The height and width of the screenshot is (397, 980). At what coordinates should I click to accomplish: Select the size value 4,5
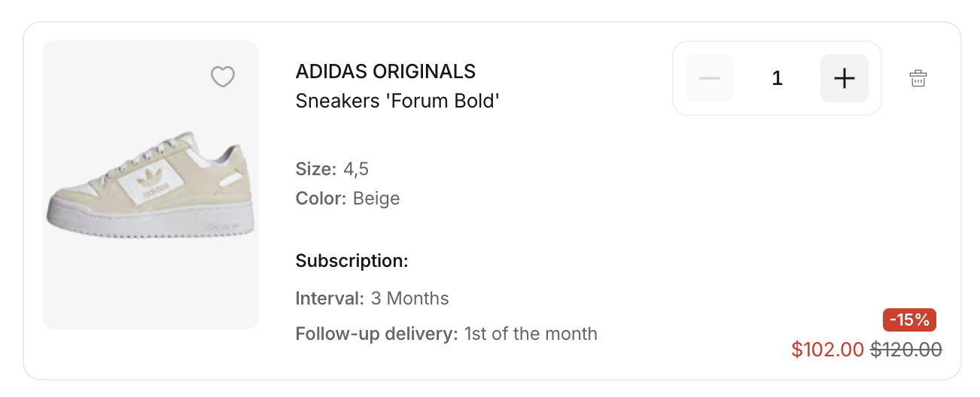click(x=356, y=169)
